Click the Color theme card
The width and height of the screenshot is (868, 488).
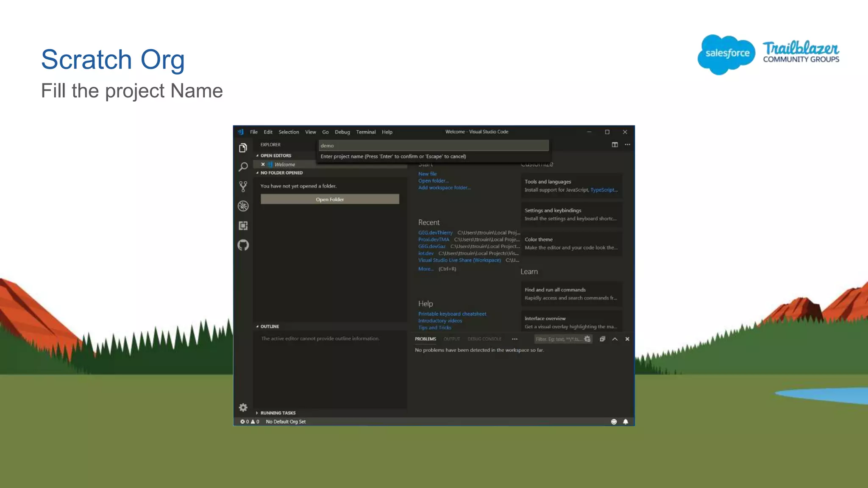click(x=571, y=243)
